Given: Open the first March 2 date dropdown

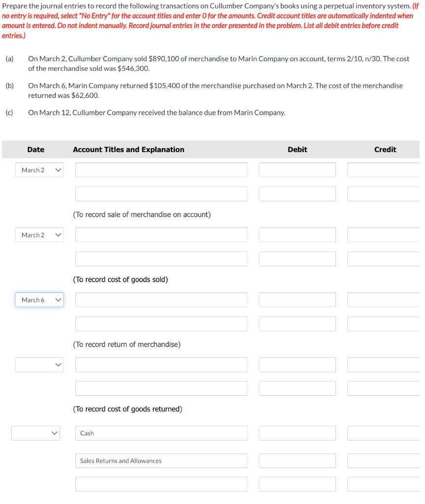Looking at the screenshot, I should pyautogui.click(x=39, y=170).
